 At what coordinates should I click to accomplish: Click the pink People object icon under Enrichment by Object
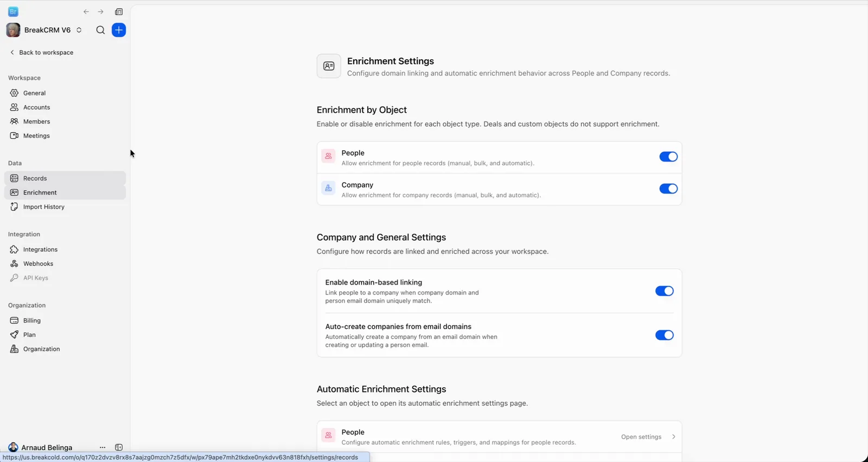(x=328, y=156)
